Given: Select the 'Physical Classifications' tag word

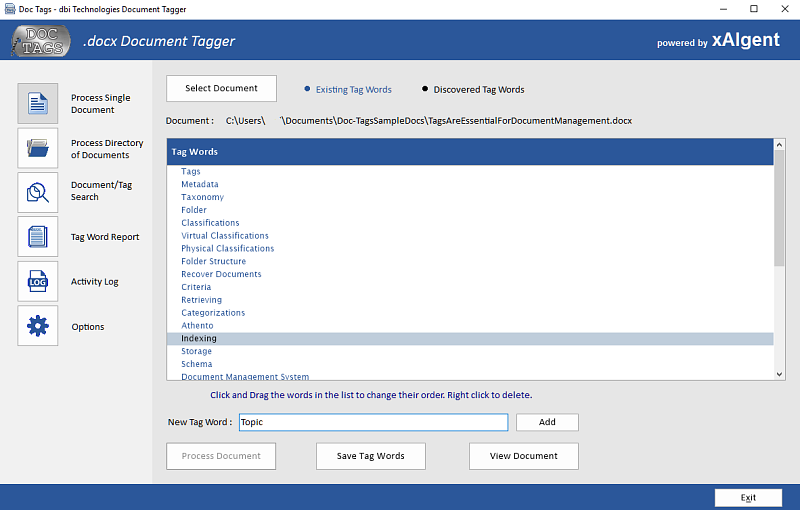Looking at the screenshot, I should 227,248.
